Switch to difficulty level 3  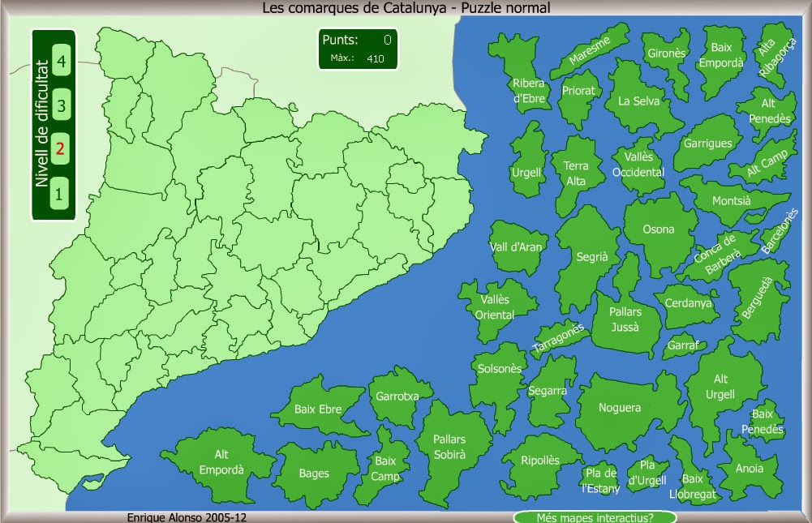pyautogui.click(x=62, y=105)
